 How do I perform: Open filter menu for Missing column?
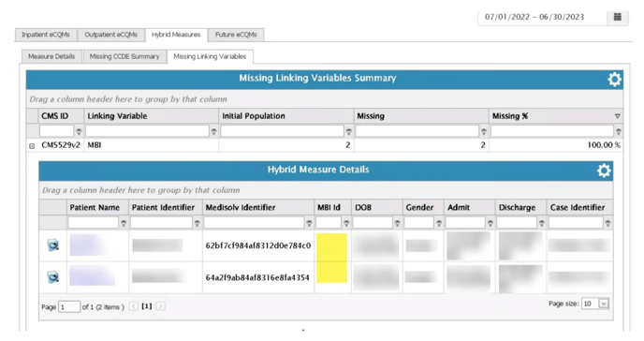click(483, 131)
